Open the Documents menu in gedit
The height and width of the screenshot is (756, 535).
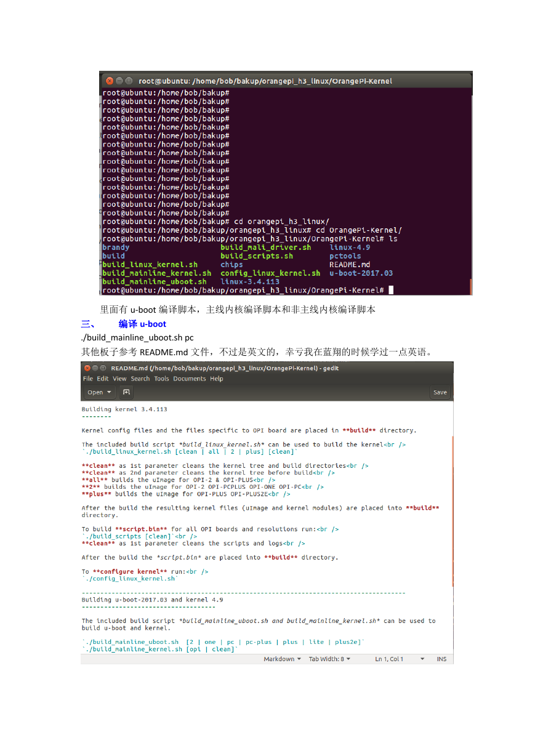tap(190, 379)
